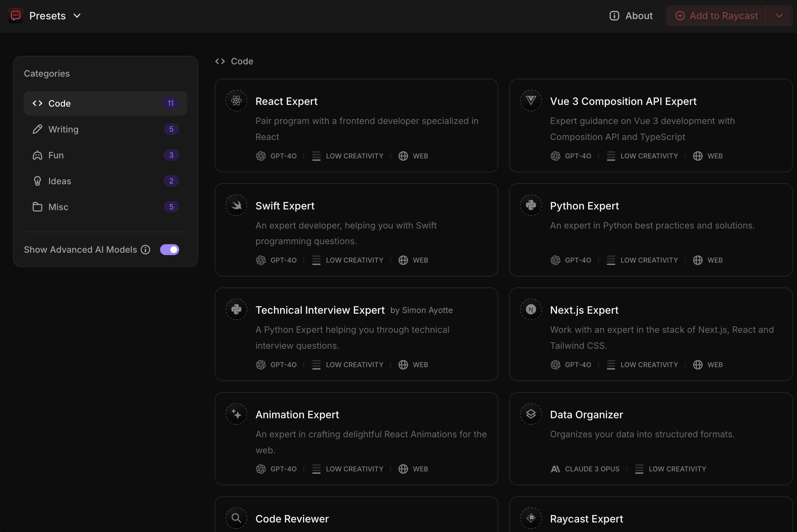Click the Add to Raycast button

pos(717,16)
